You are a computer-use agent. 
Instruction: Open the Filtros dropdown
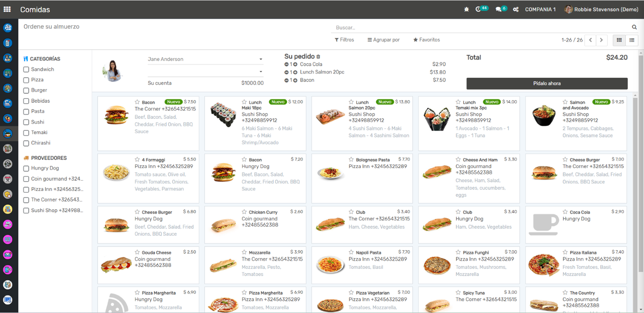tap(344, 40)
